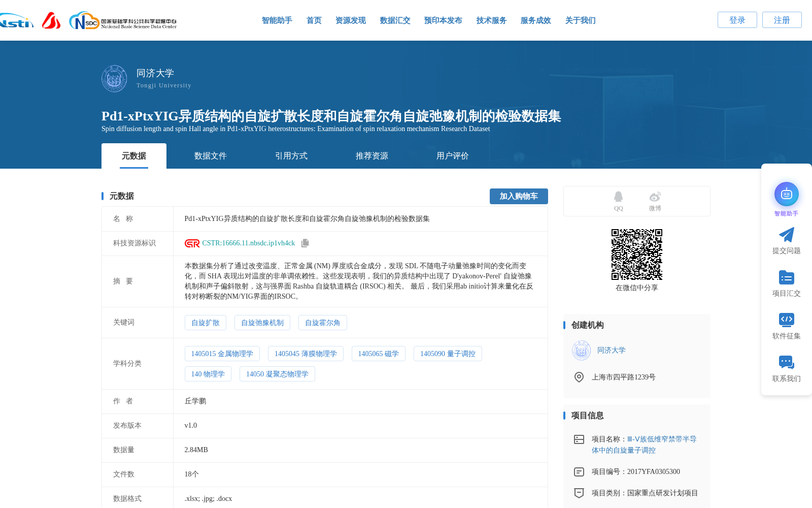The width and height of the screenshot is (812, 508).
Task: Click the 项目汇交 folder icon
Action: [787, 277]
